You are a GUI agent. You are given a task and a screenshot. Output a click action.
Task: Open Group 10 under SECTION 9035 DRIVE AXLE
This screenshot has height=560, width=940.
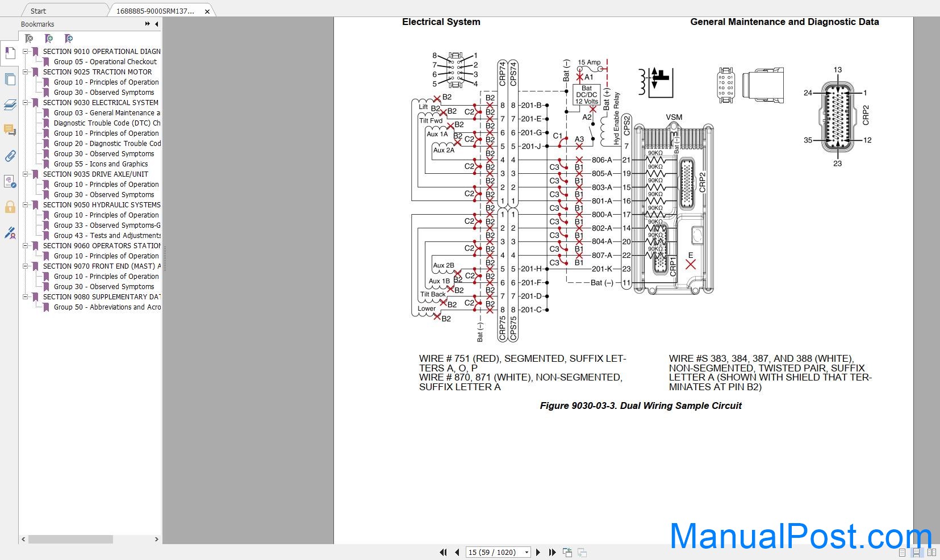coord(106,184)
